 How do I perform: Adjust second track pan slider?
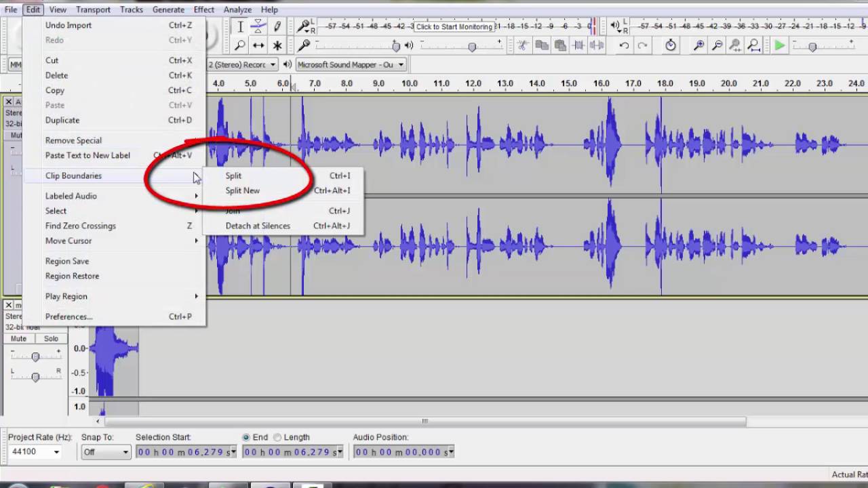(35, 376)
